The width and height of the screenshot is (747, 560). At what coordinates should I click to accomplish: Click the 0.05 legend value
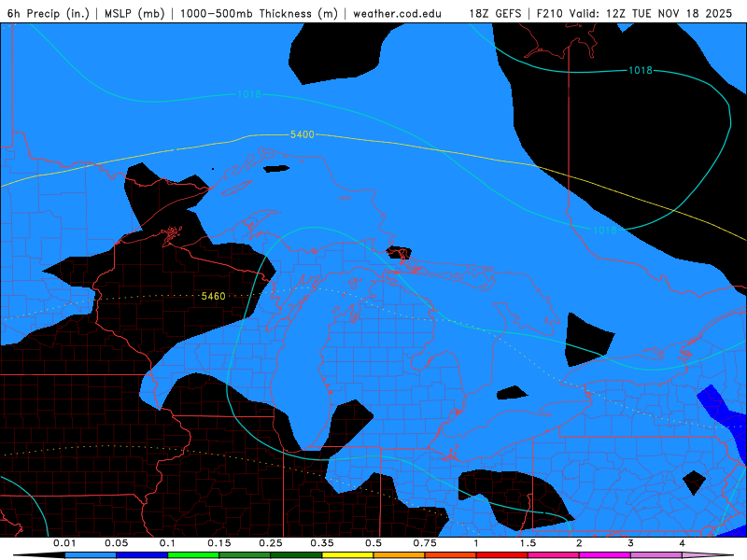[x=116, y=543]
